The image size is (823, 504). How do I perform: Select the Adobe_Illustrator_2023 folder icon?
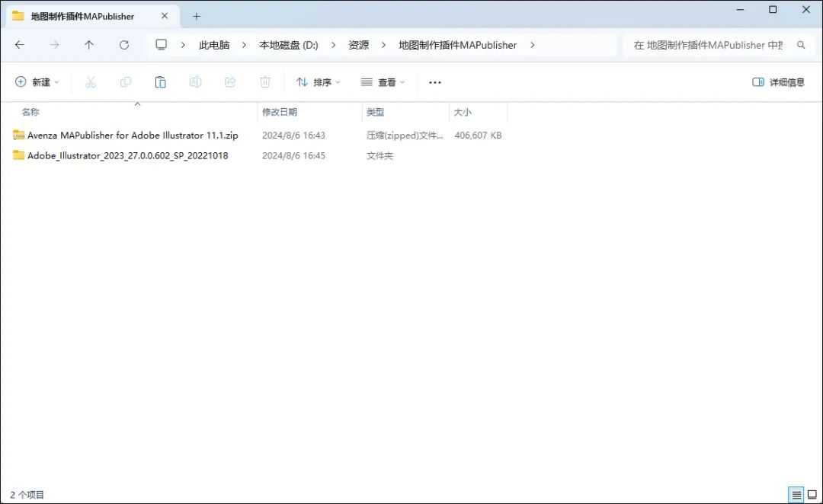coord(19,155)
